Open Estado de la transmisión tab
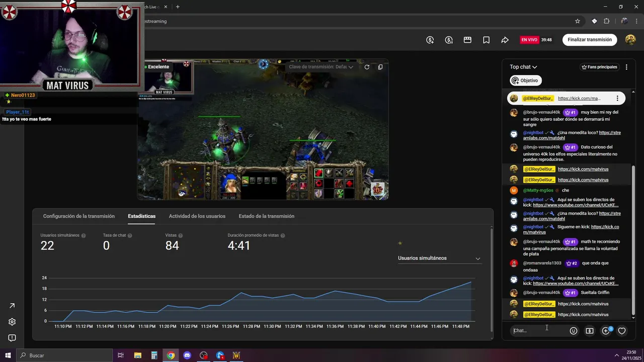This screenshot has height=362, width=644. pos(267,216)
